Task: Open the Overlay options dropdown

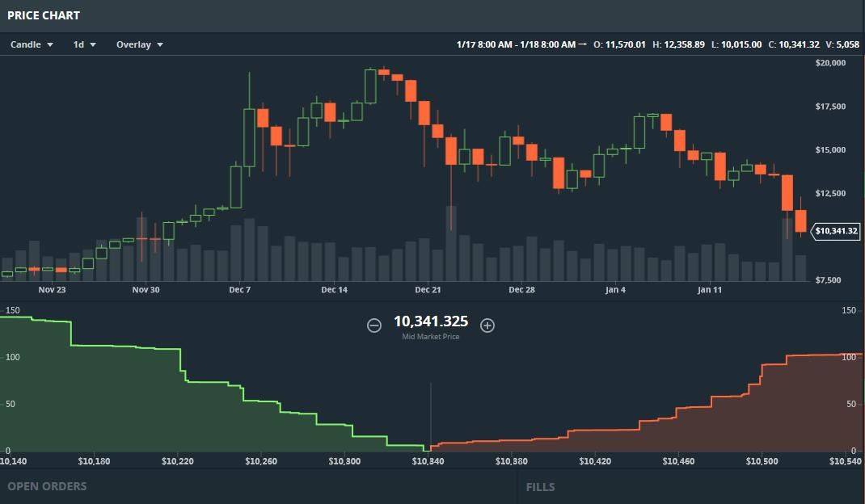Action: pyautogui.click(x=139, y=44)
